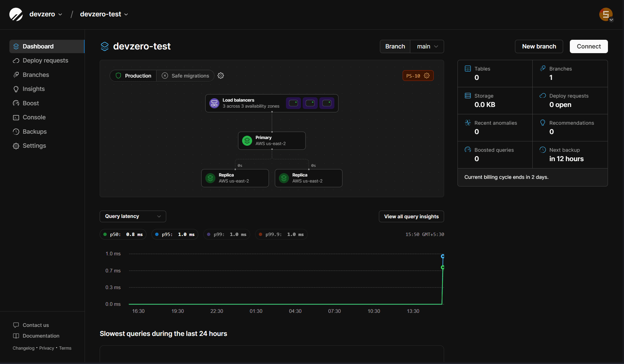Expand the devzero organization switcher
624x364 pixels.
click(45, 14)
